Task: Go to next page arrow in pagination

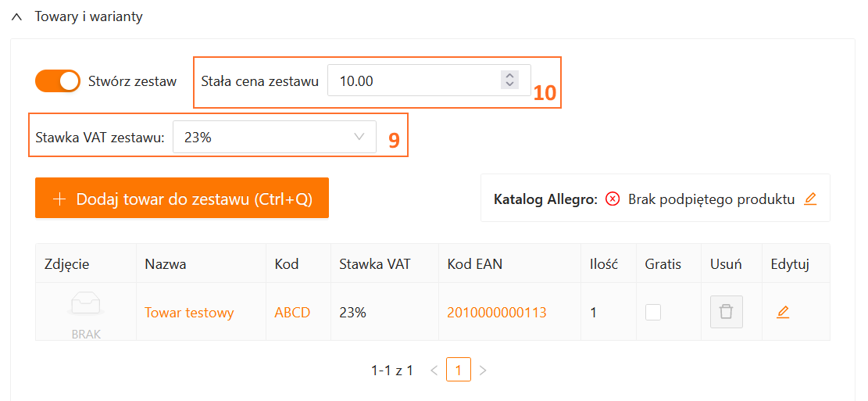Action: (483, 370)
